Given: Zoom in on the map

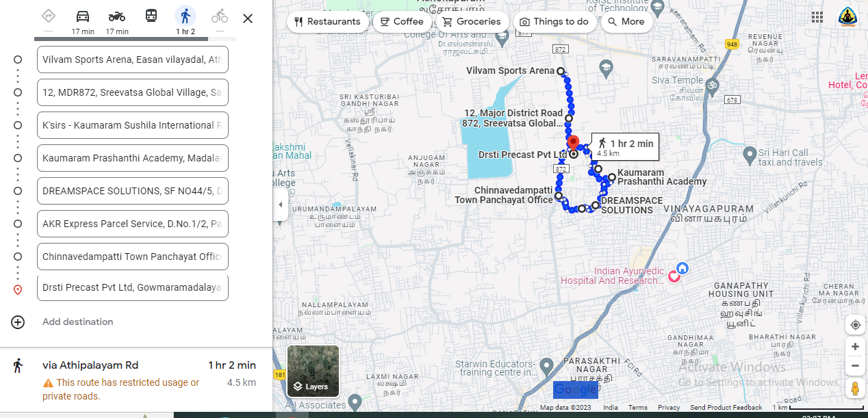Looking at the screenshot, I should (855, 347).
